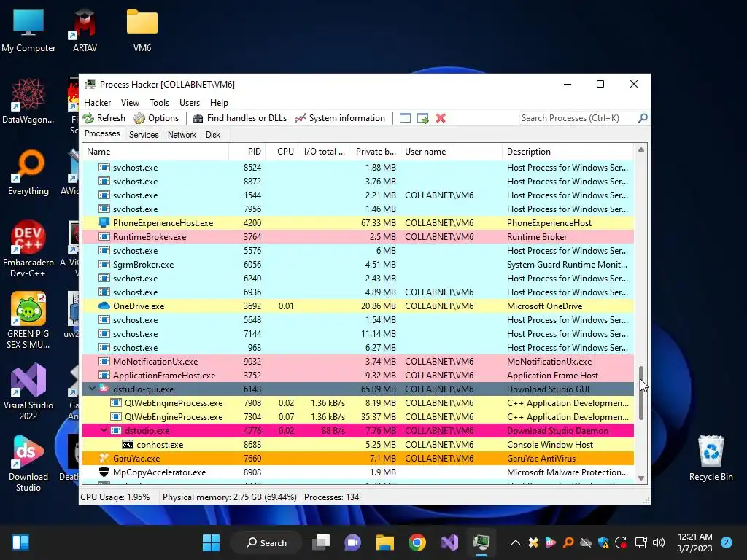Click the OneDrive.exe cloud icon

(x=104, y=306)
